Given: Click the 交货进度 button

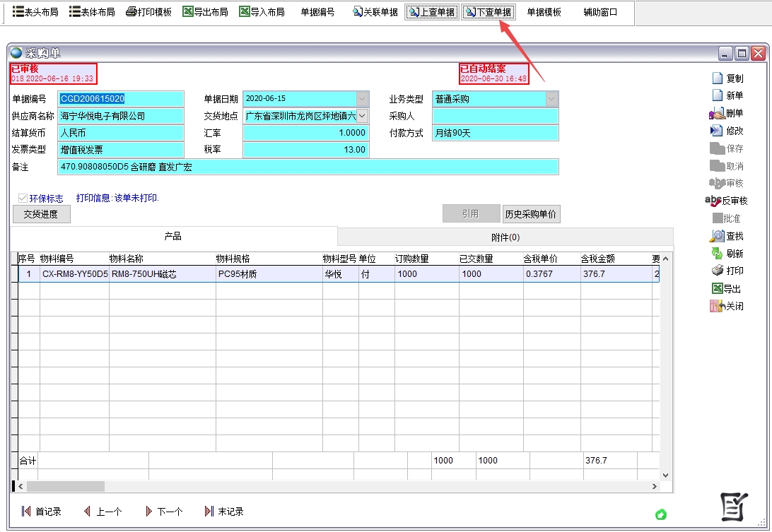Looking at the screenshot, I should coord(42,214).
